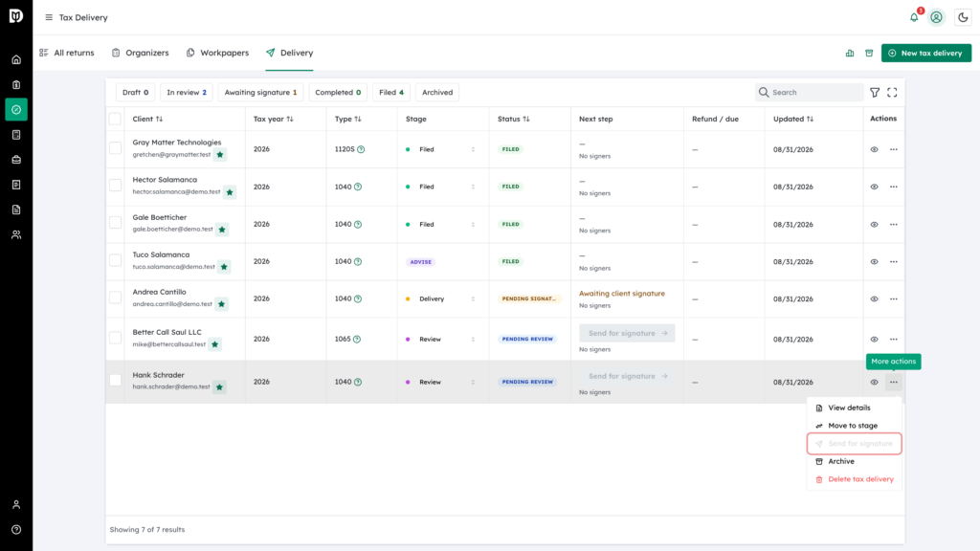This screenshot has width=980, height=551.
Task: Open the user profile avatar menu
Action: click(x=936, y=17)
